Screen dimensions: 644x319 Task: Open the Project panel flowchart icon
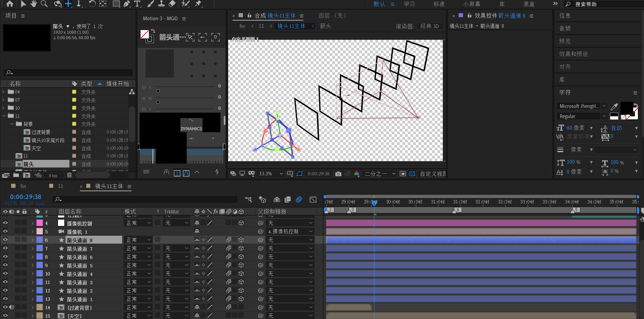tap(132, 92)
